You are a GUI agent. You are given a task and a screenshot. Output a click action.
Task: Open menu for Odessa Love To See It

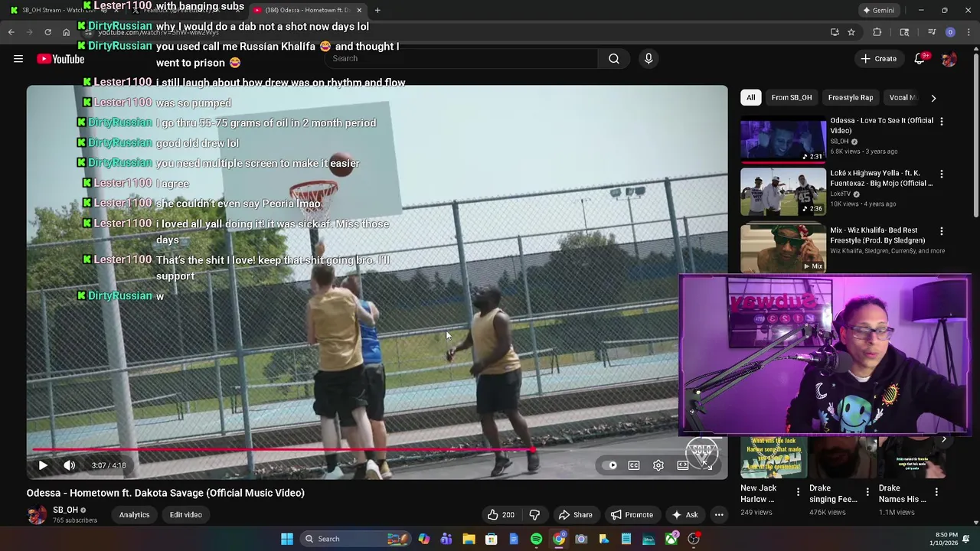(x=942, y=122)
